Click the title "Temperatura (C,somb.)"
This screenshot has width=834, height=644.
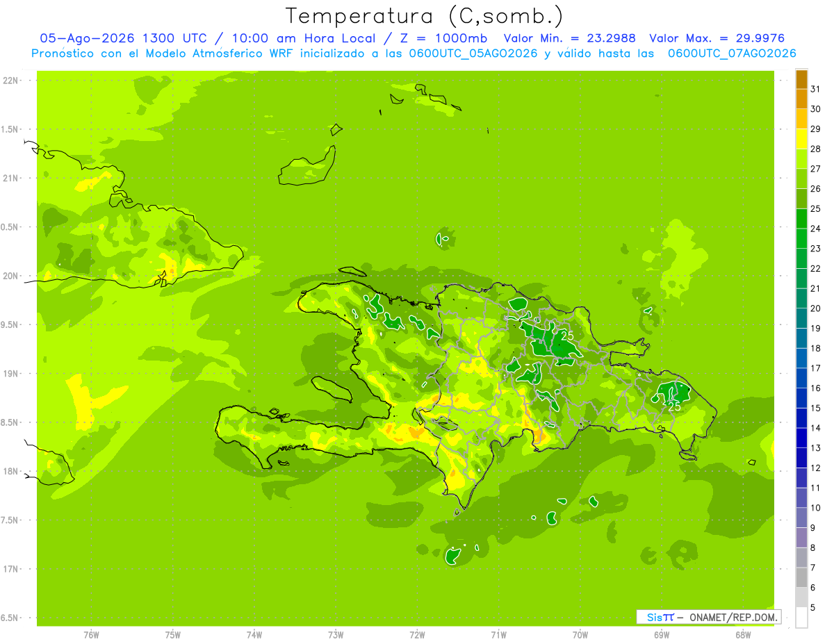click(x=424, y=16)
